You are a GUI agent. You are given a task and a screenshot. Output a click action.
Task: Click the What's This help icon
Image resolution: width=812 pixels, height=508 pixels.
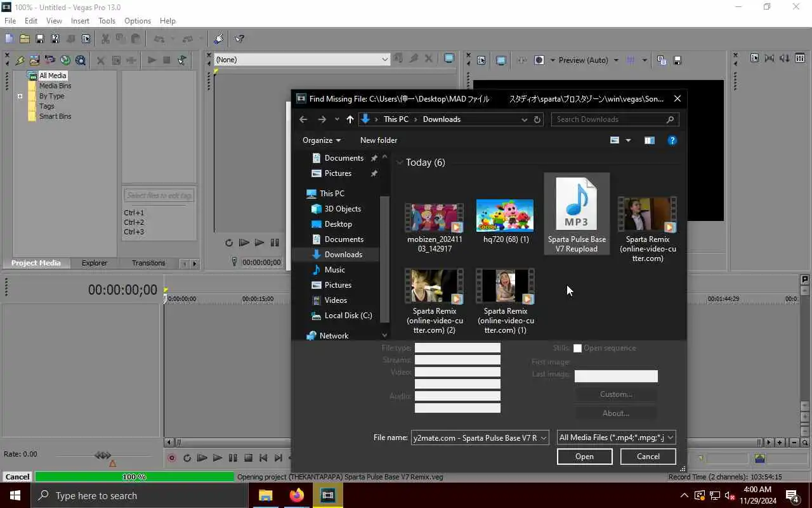point(239,39)
